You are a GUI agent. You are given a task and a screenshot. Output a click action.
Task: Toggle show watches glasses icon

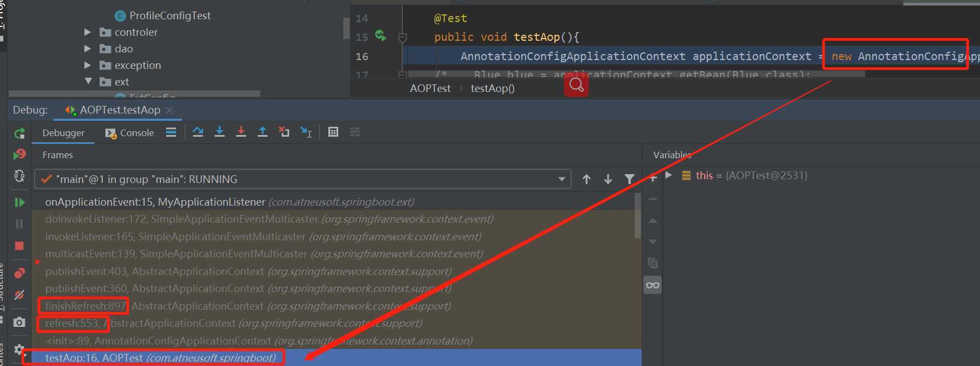click(x=653, y=285)
